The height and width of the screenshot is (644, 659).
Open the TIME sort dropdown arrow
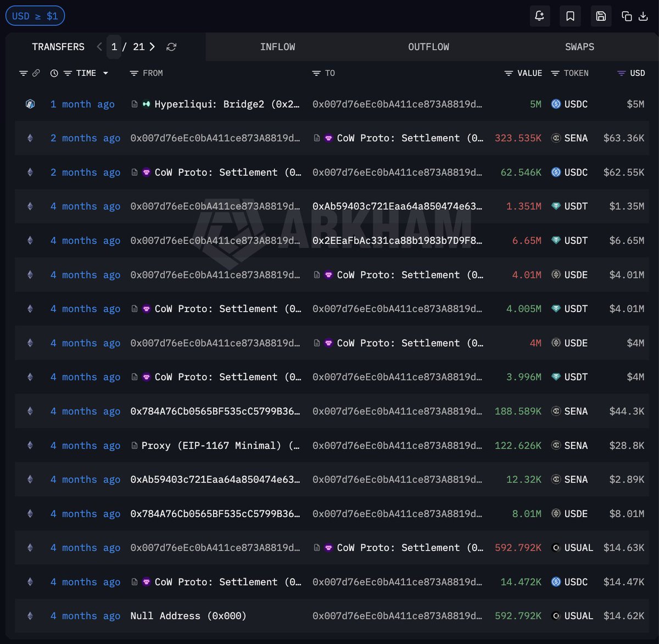[x=105, y=73]
